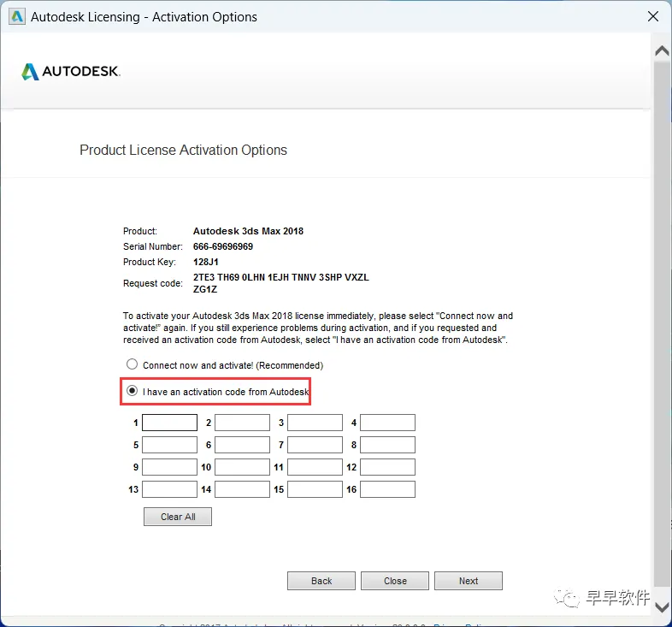Click activation code field 13
The image size is (672, 627).
(x=170, y=489)
